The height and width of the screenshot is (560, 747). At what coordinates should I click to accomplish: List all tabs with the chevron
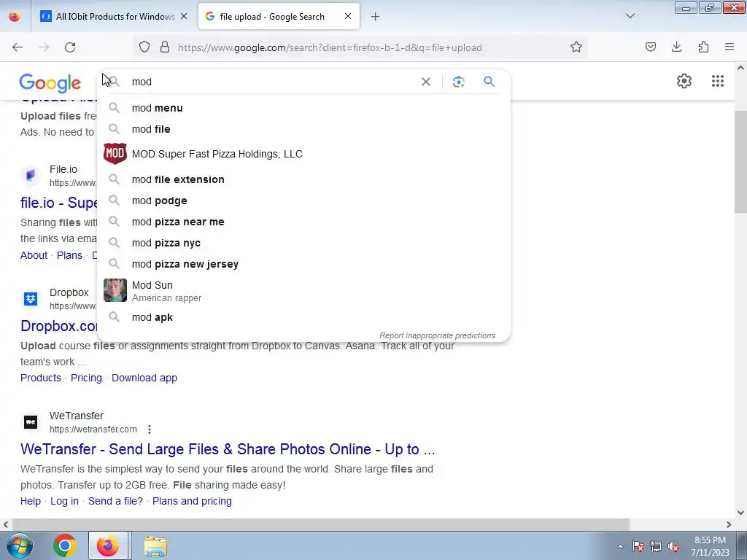tap(630, 16)
